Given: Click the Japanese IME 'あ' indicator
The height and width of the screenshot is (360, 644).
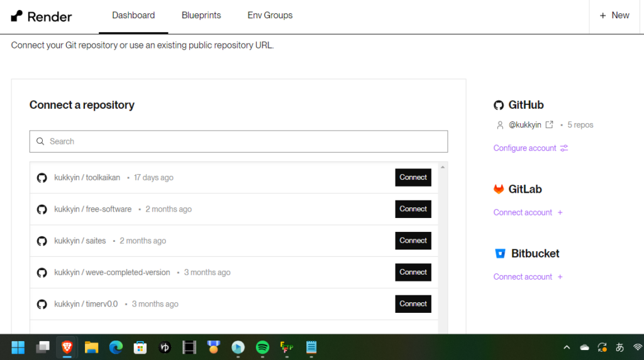Looking at the screenshot, I should [x=619, y=347].
